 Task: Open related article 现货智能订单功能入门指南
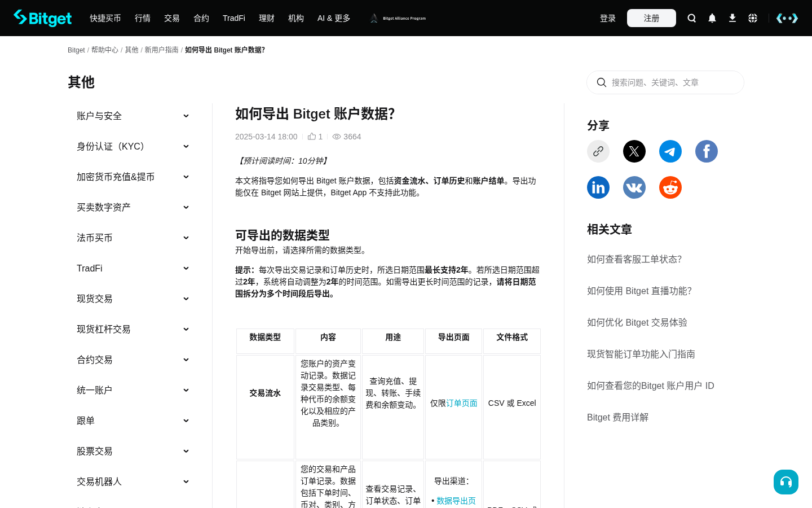(x=641, y=354)
